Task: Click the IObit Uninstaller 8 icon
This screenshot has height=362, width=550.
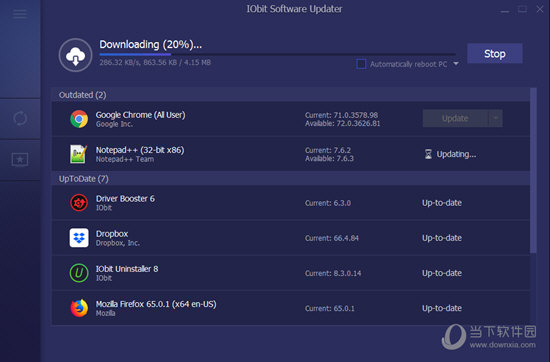Action: pyautogui.click(x=79, y=273)
